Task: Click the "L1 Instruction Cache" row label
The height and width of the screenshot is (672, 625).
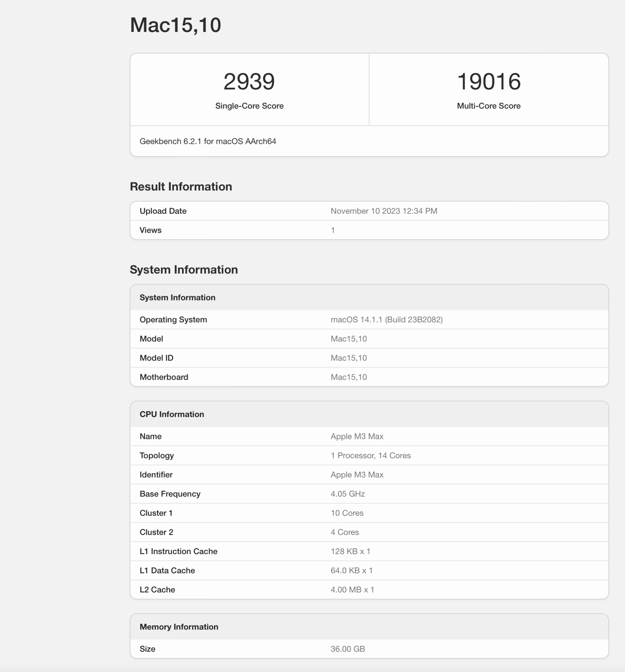Action: tap(178, 551)
